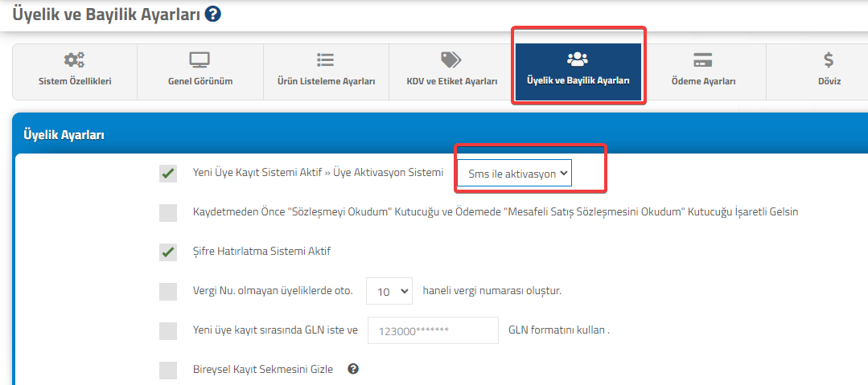Enable Sözleşmeyi Okudum pre-checked option checkbox
Image resolution: width=868 pixels, height=385 pixels.
tap(168, 212)
